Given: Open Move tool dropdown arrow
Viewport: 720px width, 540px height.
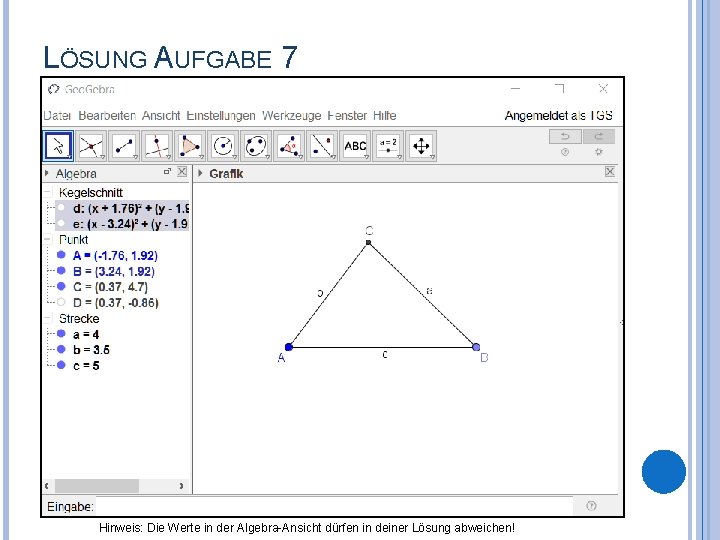Looking at the screenshot, I should click(x=70, y=158).
